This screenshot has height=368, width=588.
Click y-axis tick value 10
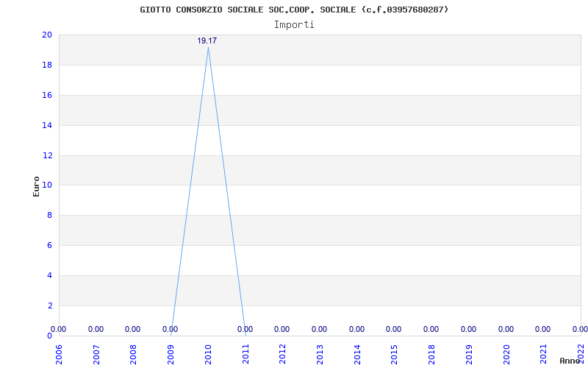point(47,185)
